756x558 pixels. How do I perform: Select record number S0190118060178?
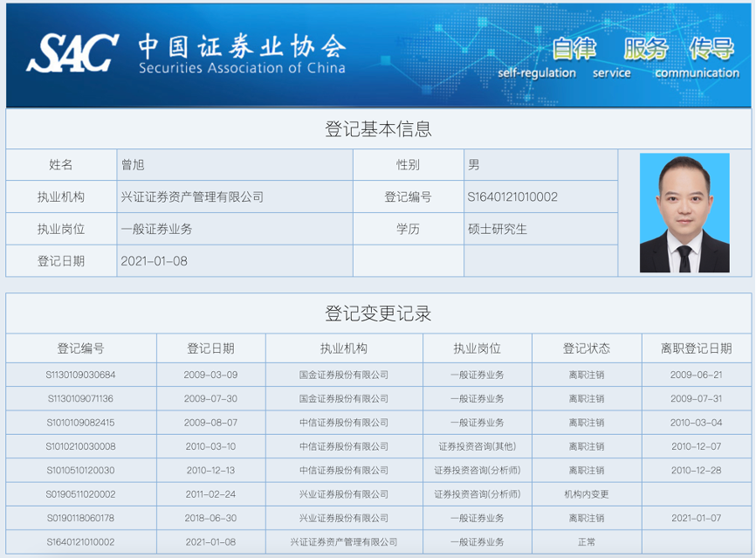point(80,518)
